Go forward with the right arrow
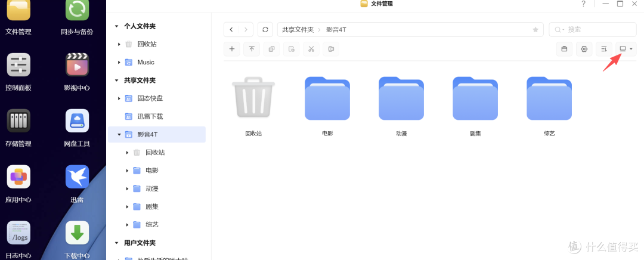 click(246, 30)
